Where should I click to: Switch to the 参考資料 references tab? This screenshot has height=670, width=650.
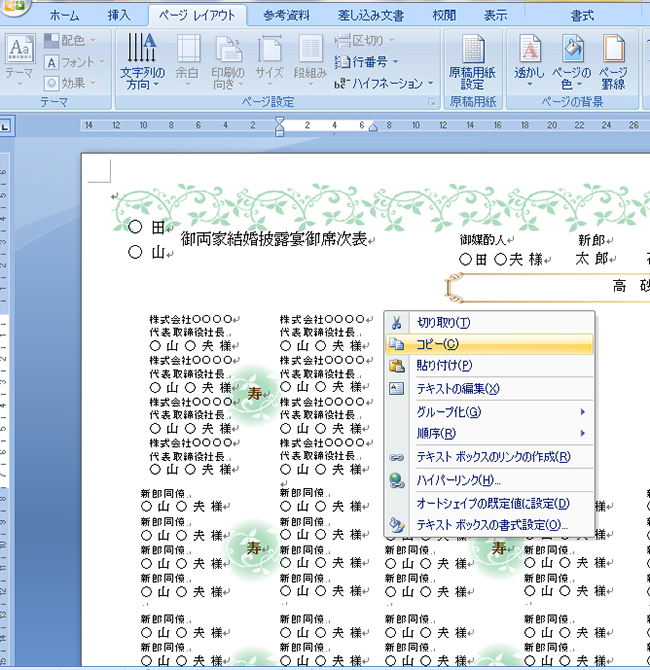click(288, 15)
